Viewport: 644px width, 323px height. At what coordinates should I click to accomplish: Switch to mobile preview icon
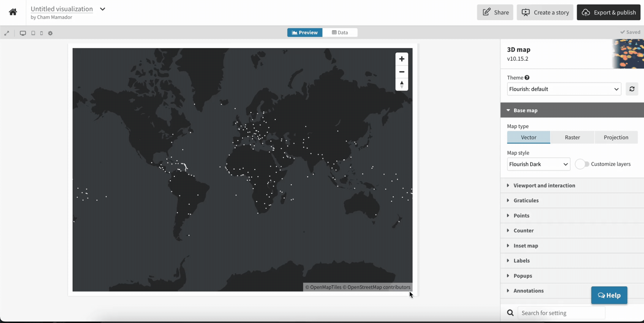click(x=41, y=33)
